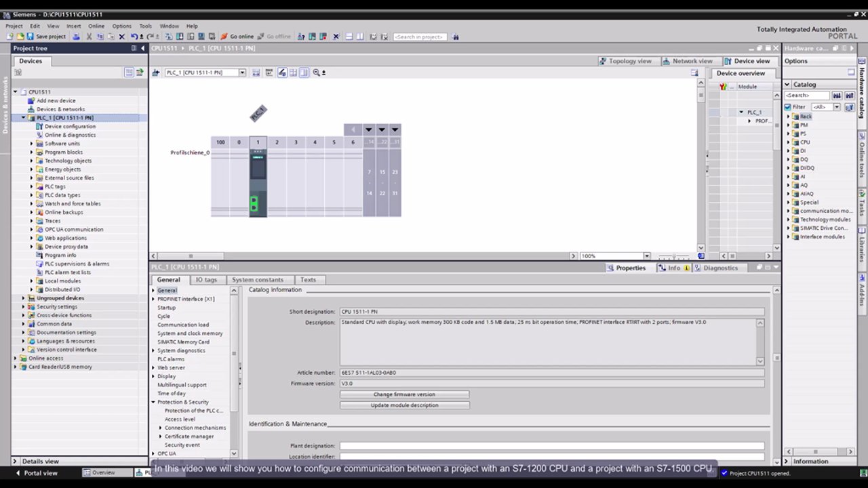This screenshot has height=488, width=868.
Task: Click the Print icon in the toolbar
Action: coord(76,37)
